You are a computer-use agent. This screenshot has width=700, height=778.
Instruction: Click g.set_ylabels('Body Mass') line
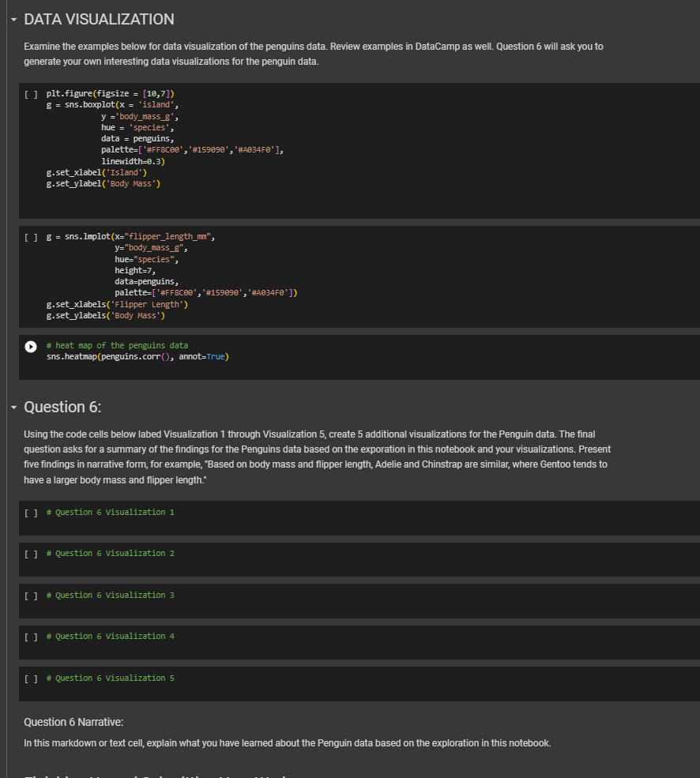106,316
